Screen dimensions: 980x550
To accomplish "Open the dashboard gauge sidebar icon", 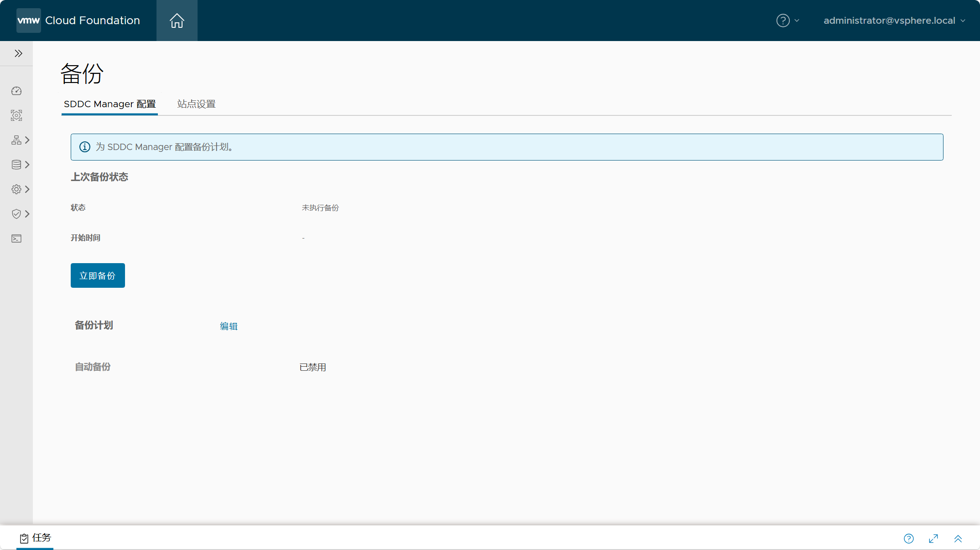I will pyautogui.click(x=16, y=91).
